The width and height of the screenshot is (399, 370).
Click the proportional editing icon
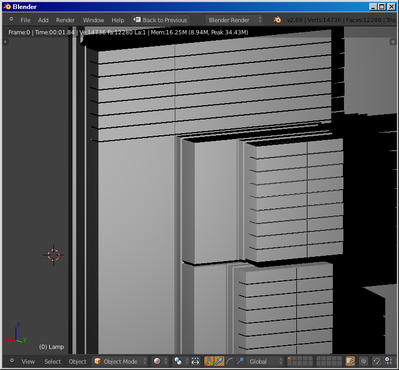tap(363, 361)
